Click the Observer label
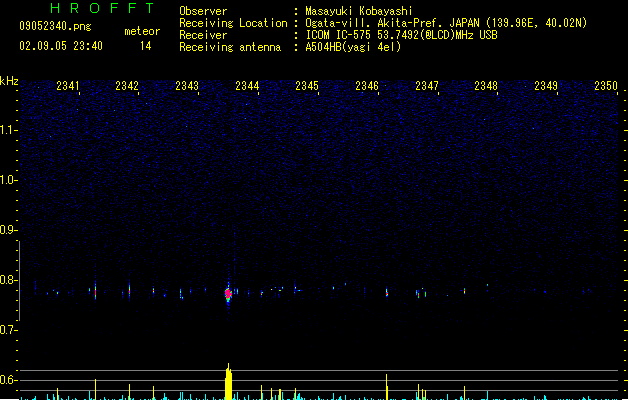This screenshot has height=400, width=629. click(x=203, y=11)
